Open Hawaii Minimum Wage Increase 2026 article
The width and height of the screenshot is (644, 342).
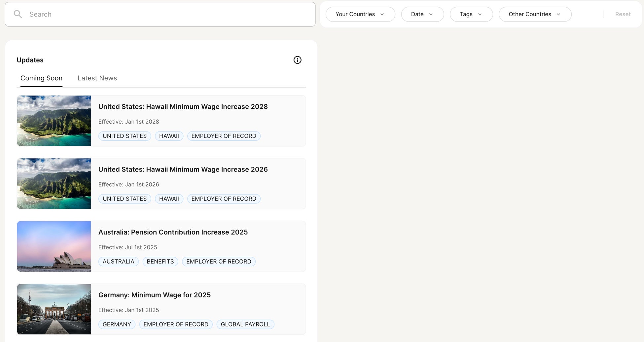pyautogui.click(x=183, y=170)
